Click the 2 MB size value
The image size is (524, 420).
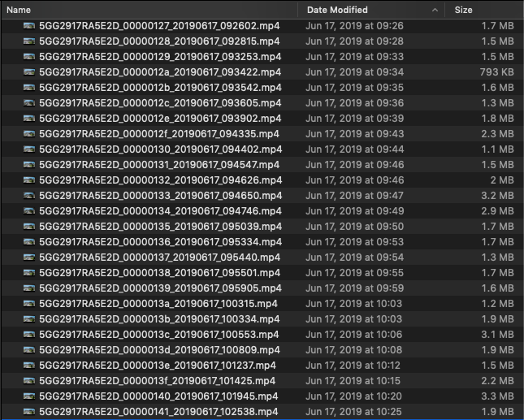(502, 180)
